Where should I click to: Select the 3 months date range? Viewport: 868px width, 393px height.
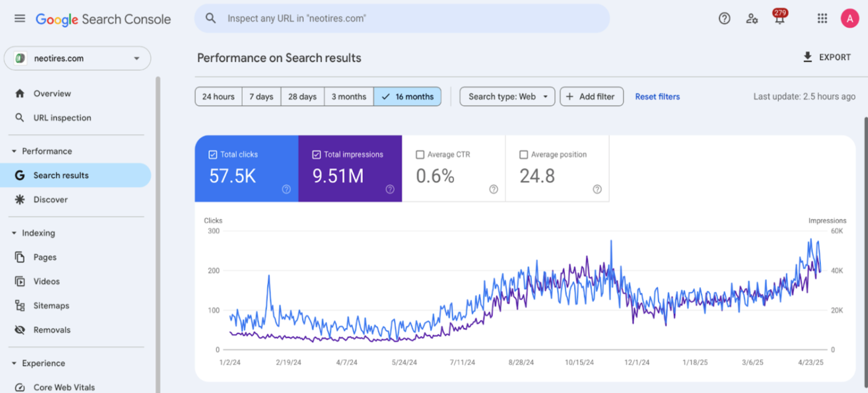348,97
